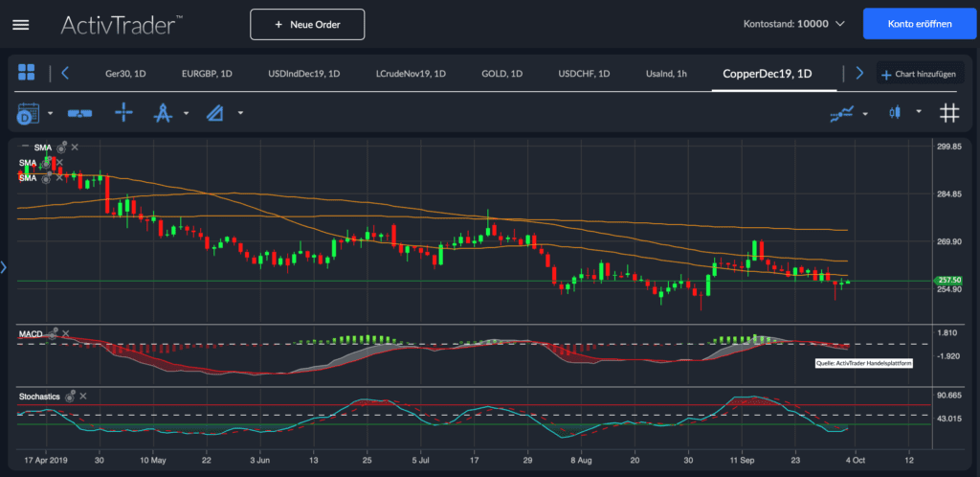Expand the timeframe dropdown arrow
The image size is (980, 477).
coord(50,114)
